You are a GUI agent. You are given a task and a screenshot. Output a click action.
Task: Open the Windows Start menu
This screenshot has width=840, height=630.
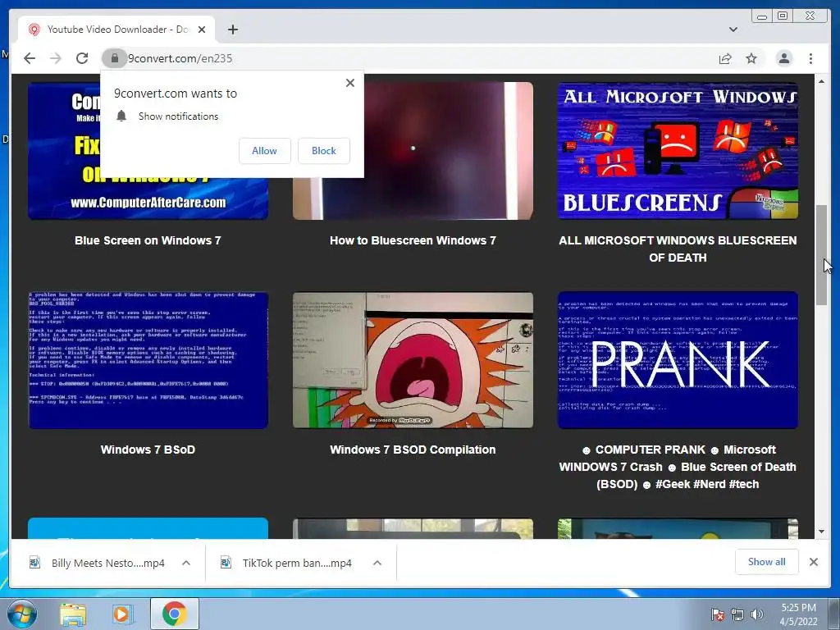[x=22, y=614]
